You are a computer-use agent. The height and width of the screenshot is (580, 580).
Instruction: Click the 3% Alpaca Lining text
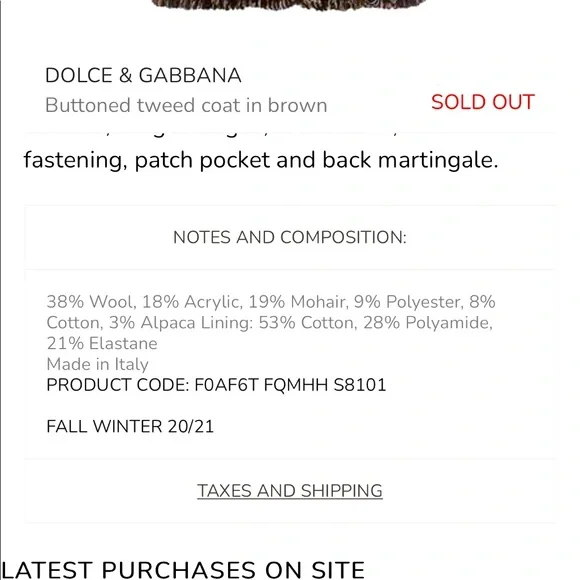coord(181,323)
